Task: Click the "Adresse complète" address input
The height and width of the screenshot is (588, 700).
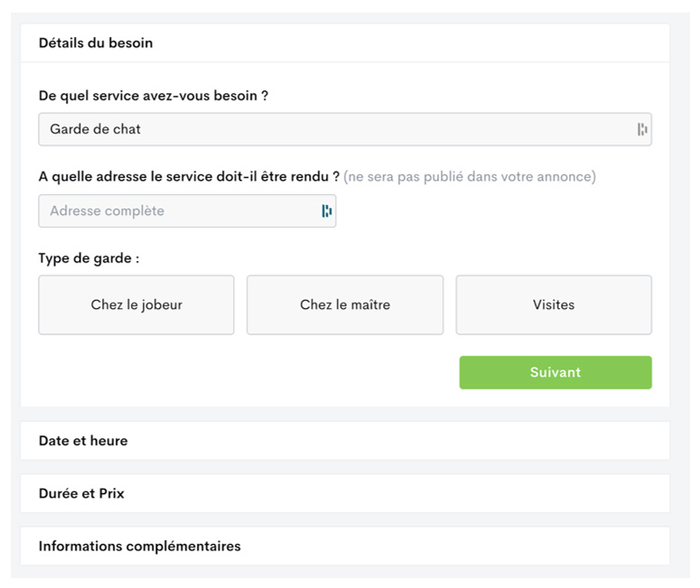Action: [x=176, y=211]
